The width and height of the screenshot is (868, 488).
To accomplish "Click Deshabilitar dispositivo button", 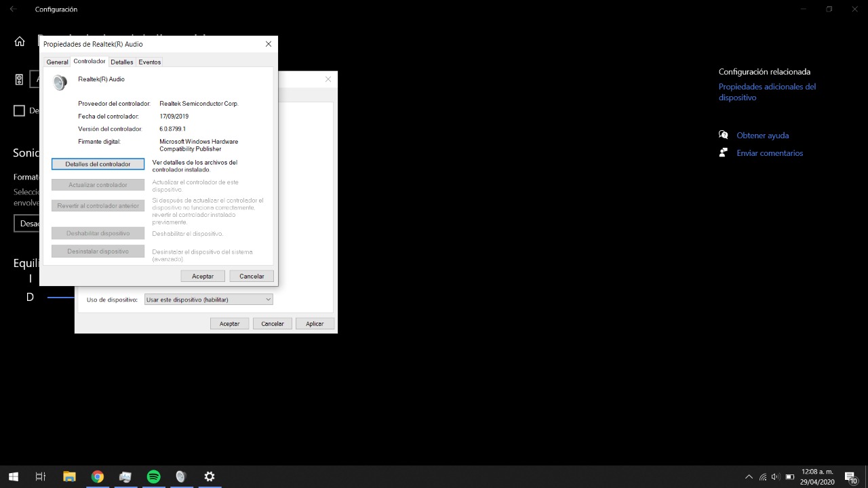I will pyautogui.click(x=98, y=233).
